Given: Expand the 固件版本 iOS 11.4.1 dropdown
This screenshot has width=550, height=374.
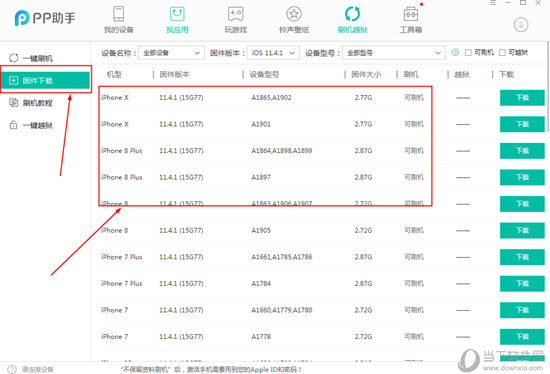Looking at the screenshot, I should (x=273, y=53).
